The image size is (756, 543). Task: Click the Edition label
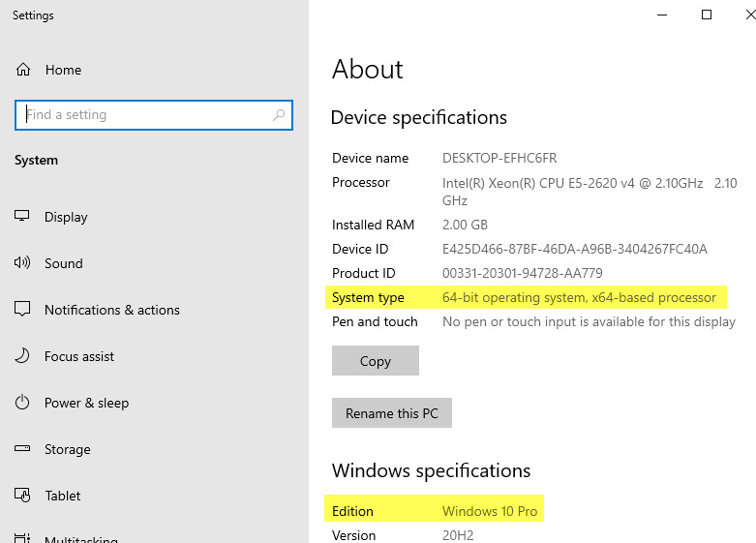(352, 511)
